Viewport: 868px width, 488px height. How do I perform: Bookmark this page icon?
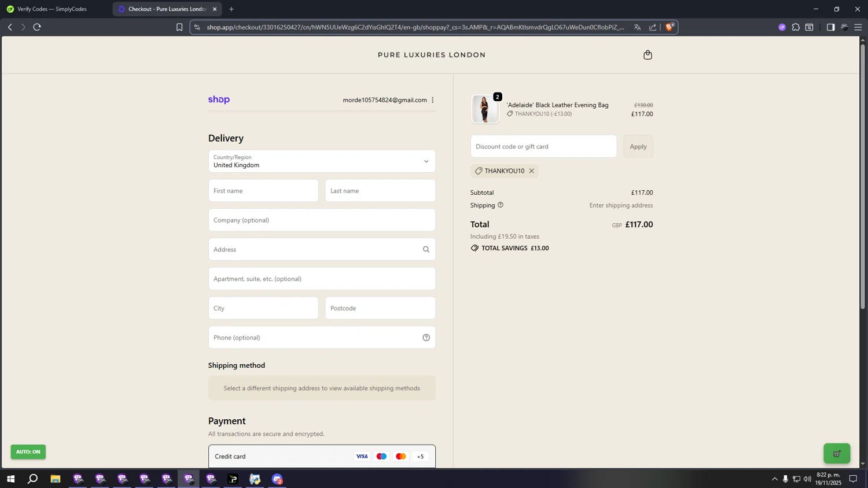tap(179, 27)
